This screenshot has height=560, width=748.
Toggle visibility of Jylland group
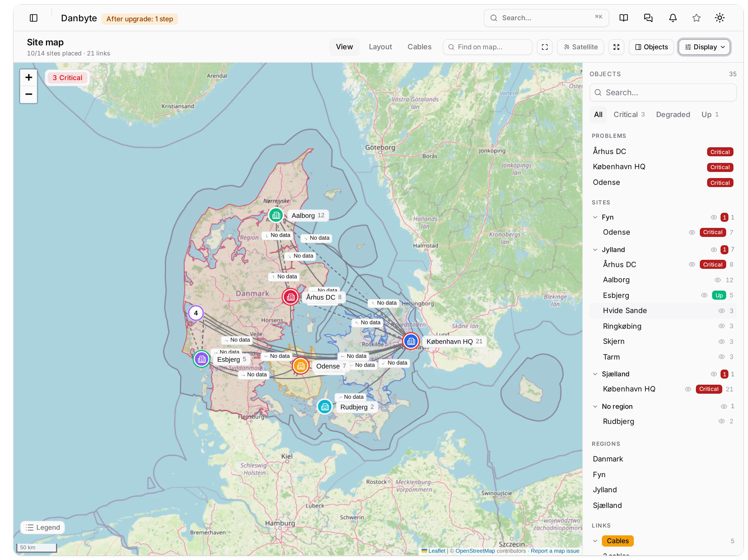tap(713, 249)
